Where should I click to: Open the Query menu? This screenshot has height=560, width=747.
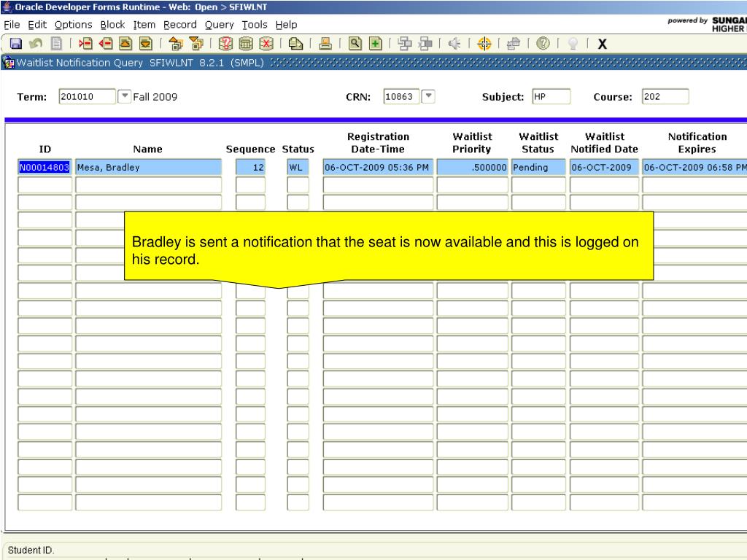[x=219, y=25]
